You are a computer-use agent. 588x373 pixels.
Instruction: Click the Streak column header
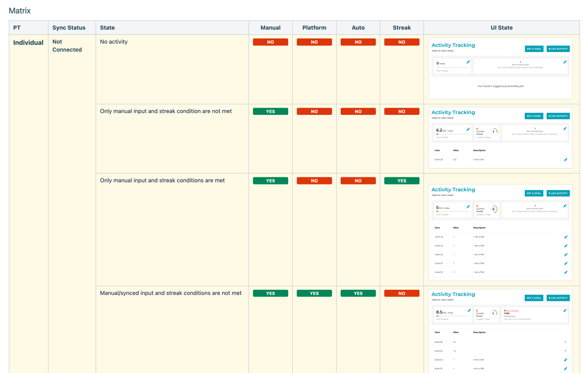[401, 28]
